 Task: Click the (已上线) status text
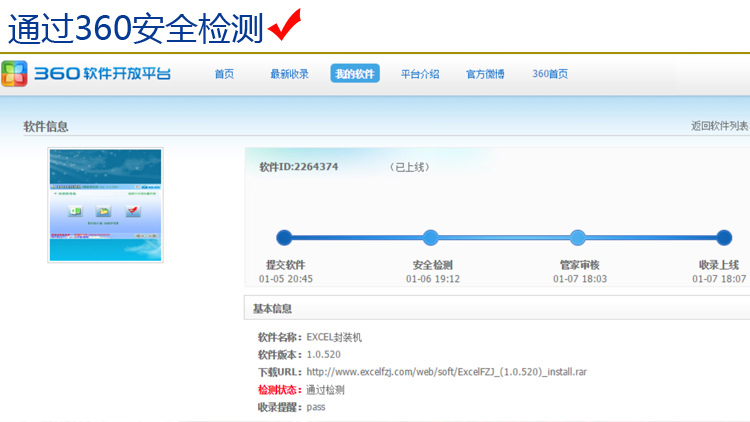[409, 167]
